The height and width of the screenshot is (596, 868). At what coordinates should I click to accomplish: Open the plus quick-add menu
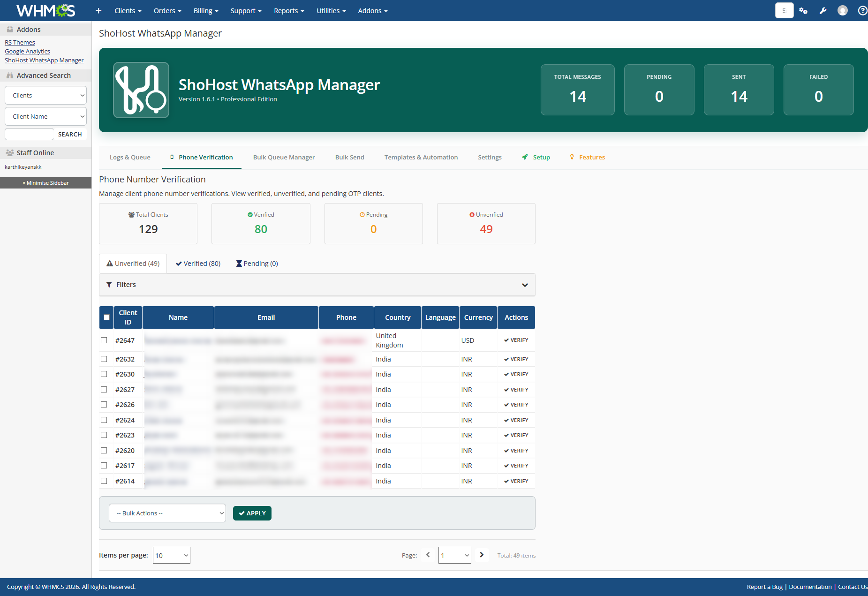[x=98, y=11]
